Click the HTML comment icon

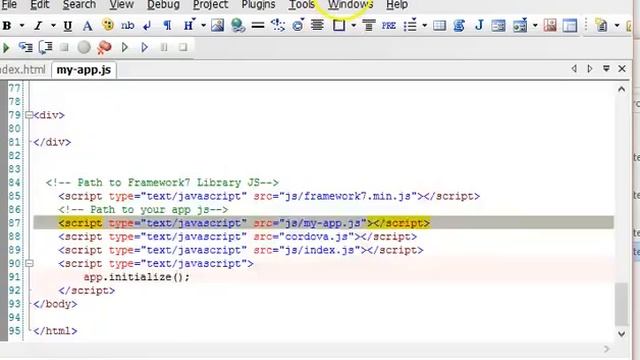coord(278,25)
